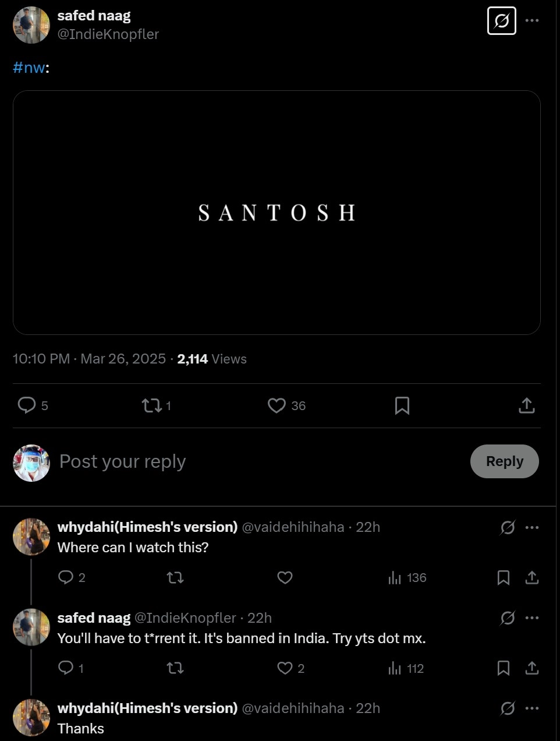The height and width of the screenshot is (741, 560).
Task: Repost the "Where can I watch this?" reply
Action: (x=175, y=577)
